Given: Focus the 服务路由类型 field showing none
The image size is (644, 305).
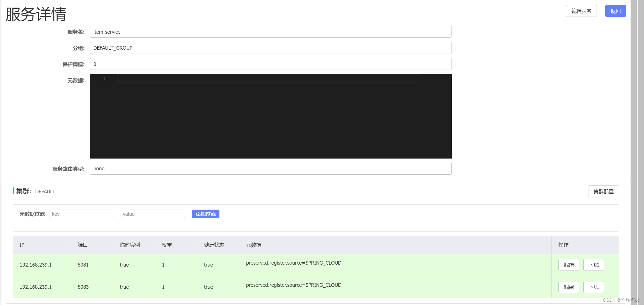Looking at the screenshot, I should pos(271,169).
